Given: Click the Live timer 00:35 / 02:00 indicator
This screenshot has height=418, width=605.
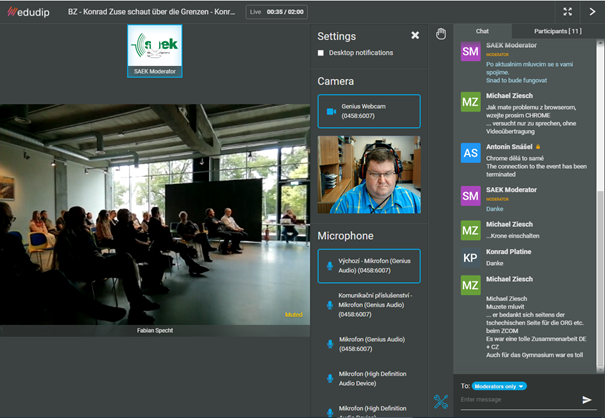Looking at the screenshot, I should click(277, 12).
